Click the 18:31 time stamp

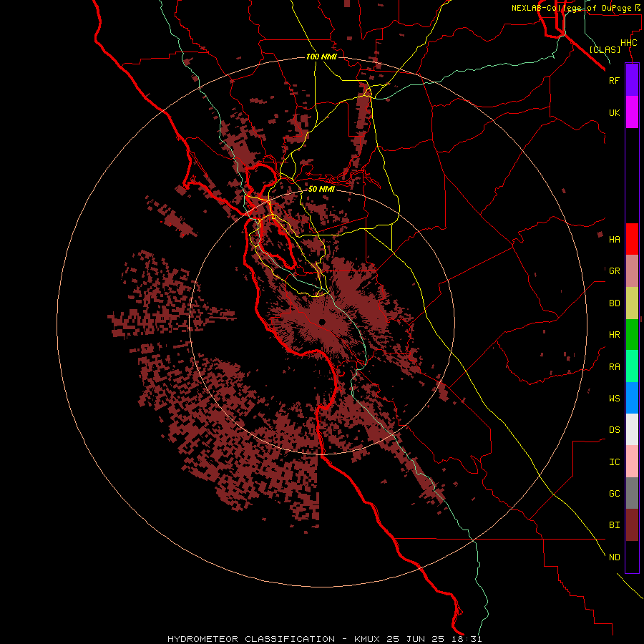[469, 639]
